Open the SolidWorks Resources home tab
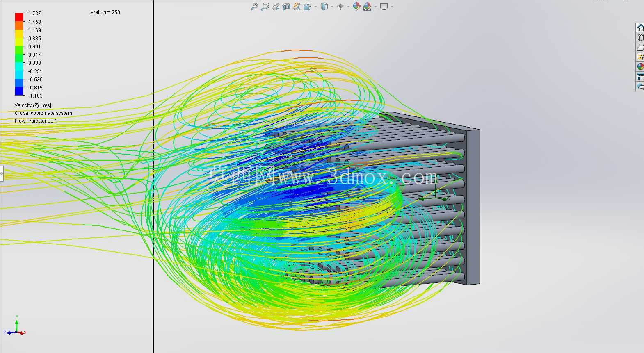The height and width of the screenshot is (353, 644). (640, 27)
